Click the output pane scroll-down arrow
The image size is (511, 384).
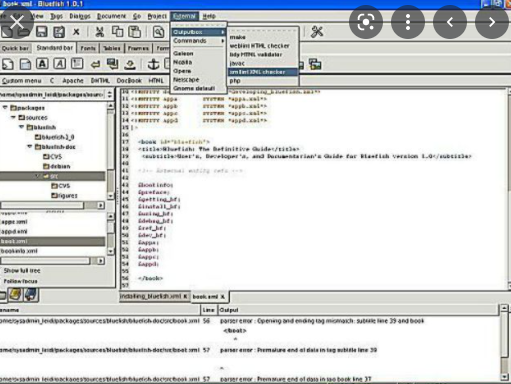coord(504,377)
